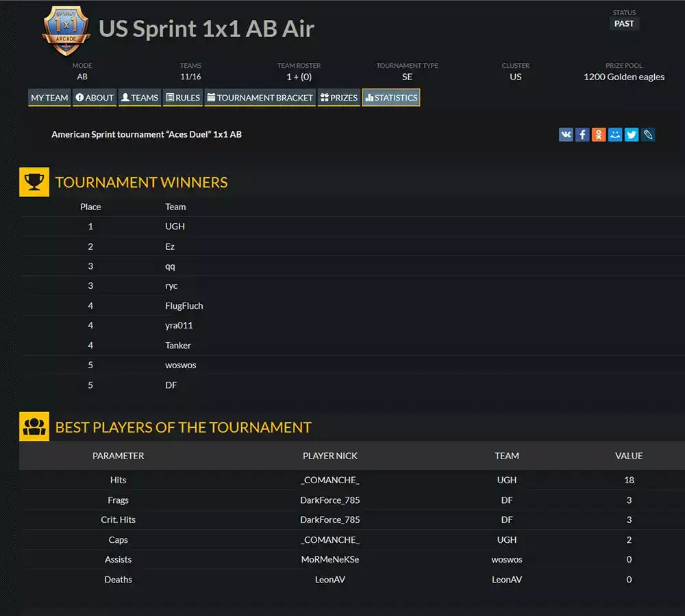View the Tournament Bracket tab

click(260, 98)
